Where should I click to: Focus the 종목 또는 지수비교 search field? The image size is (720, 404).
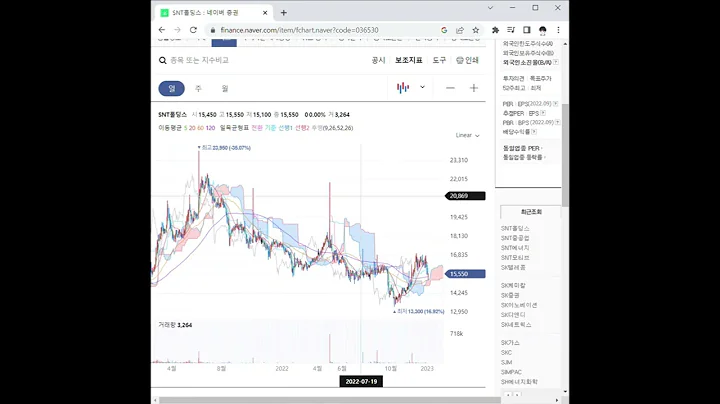(199, 60)
